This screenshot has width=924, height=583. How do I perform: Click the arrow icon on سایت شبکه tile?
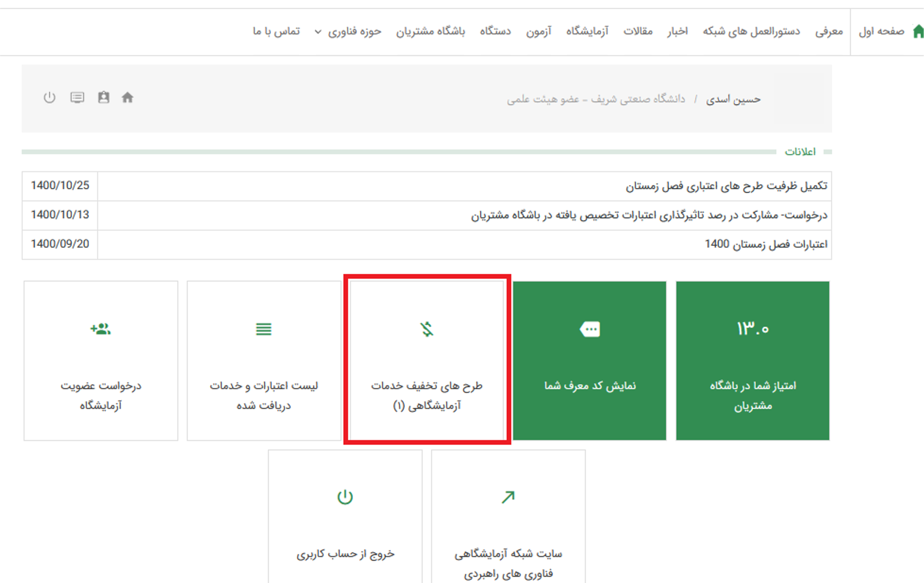click(508, 497)
